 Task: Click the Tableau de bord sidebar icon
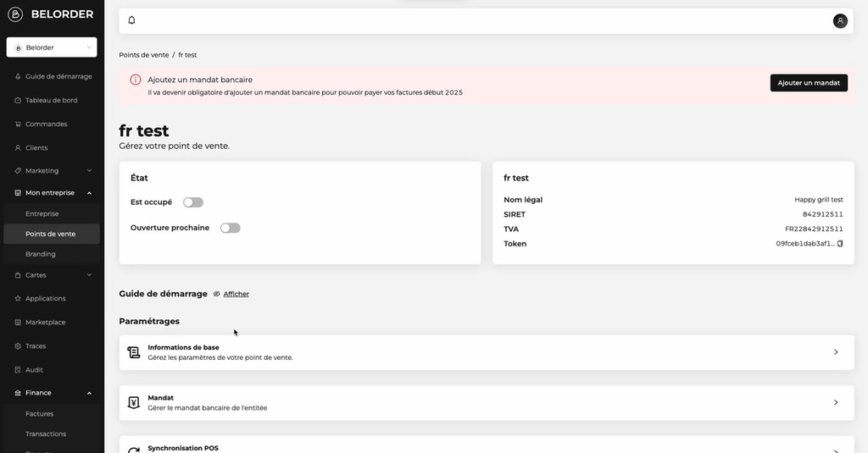click(18, 101)
